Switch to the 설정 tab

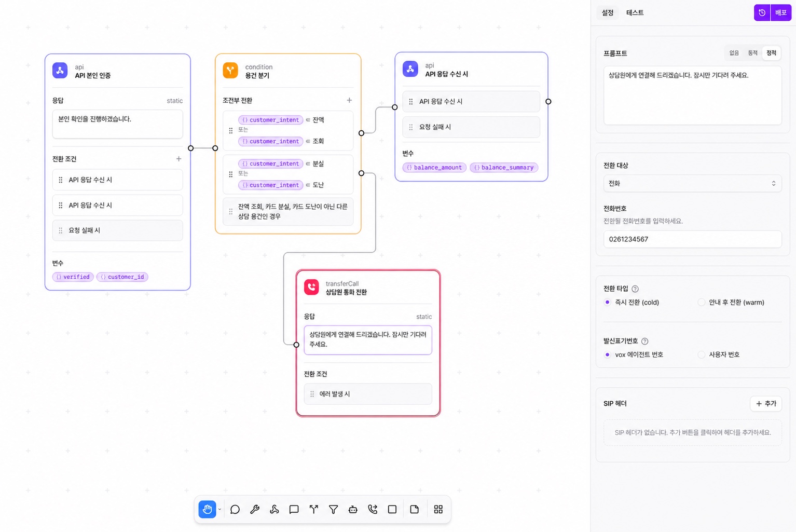(608, 12)
